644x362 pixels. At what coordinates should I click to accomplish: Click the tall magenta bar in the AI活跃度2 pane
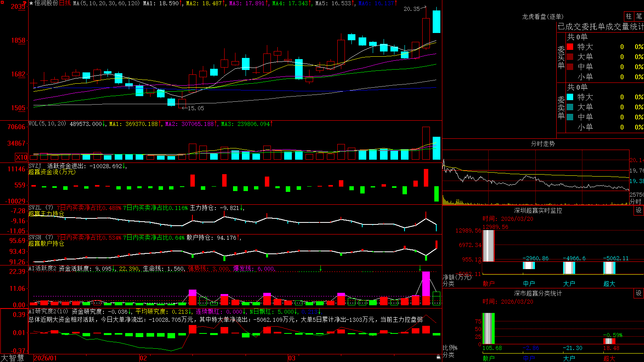click(426, 284)
